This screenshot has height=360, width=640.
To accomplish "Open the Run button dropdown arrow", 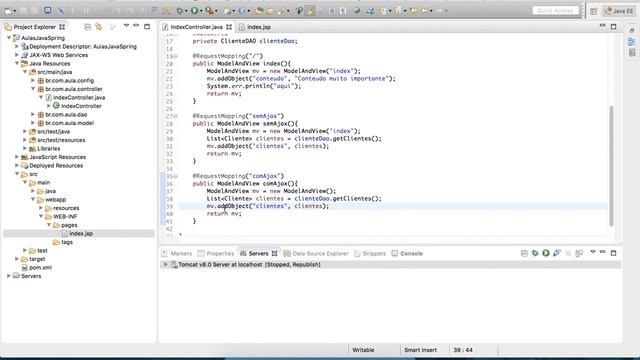I will point(201,11).
